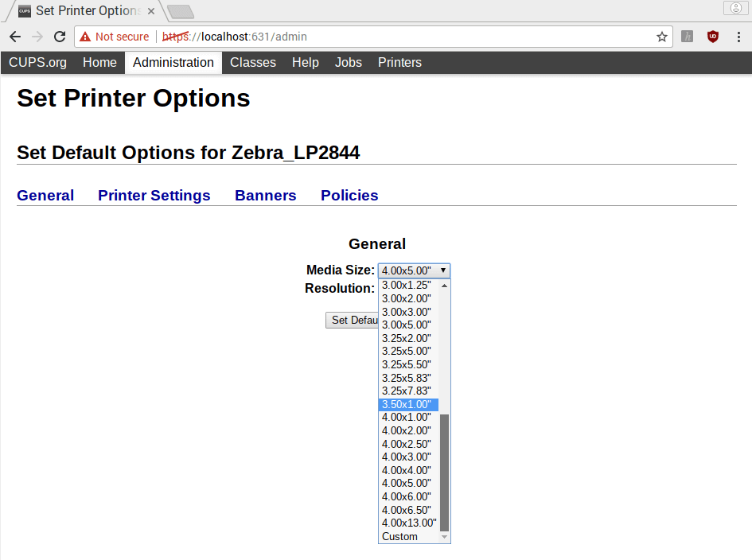
Task: Open the Classes page
Action: pyautogui.click(x=253, y=62)
